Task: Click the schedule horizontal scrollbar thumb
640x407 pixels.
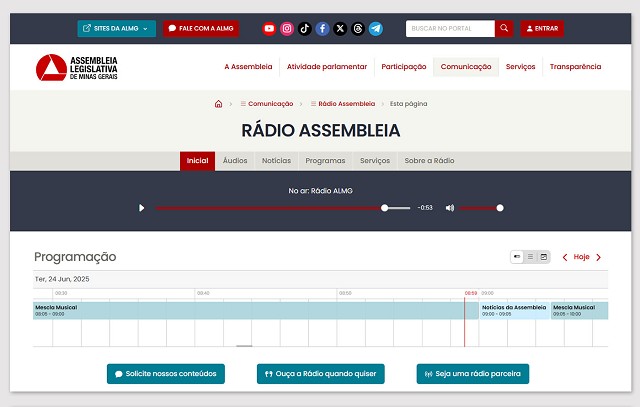Action: pos(244,346)
